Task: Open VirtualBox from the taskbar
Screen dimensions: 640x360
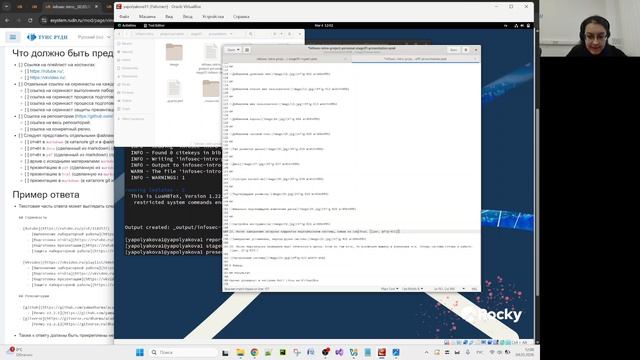Action: point(382,352)
